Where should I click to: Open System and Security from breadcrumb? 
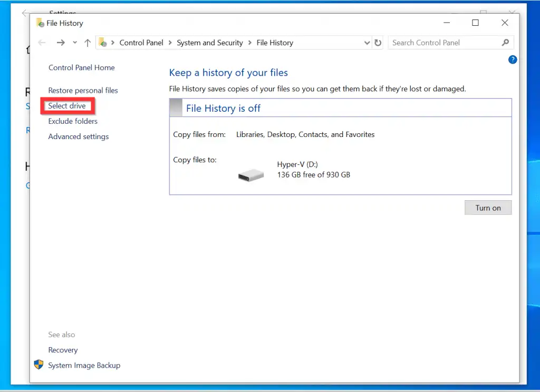[x=210, y=43]
